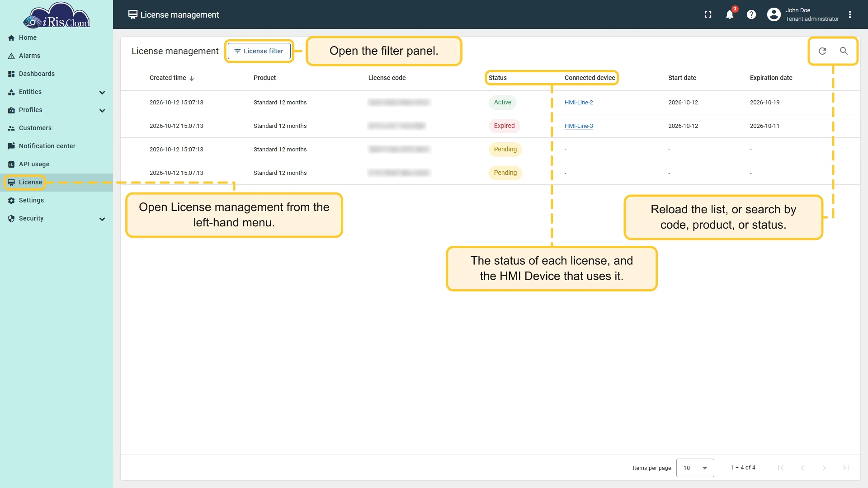Viewport: 868px width, 488px height.
Task: Sort by Created time column
Action: pyautogui.click(x=172, y=78)
